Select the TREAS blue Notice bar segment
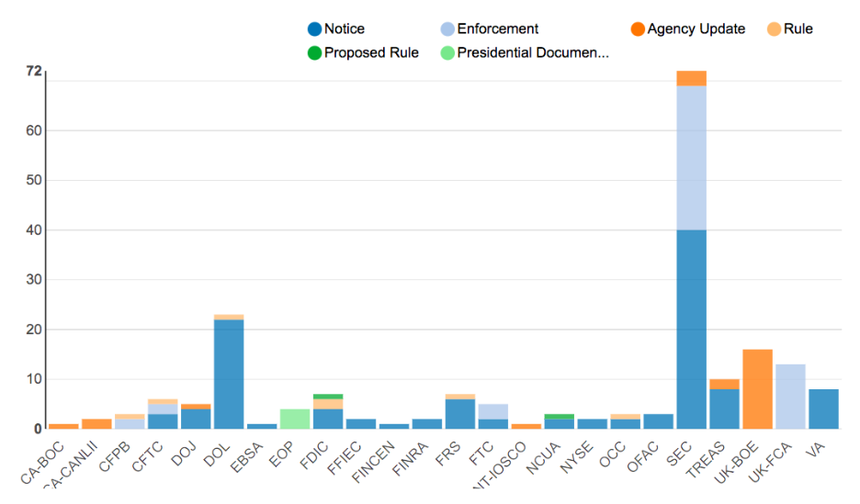This screenshot has height=504, width=860. coord(724,409)
